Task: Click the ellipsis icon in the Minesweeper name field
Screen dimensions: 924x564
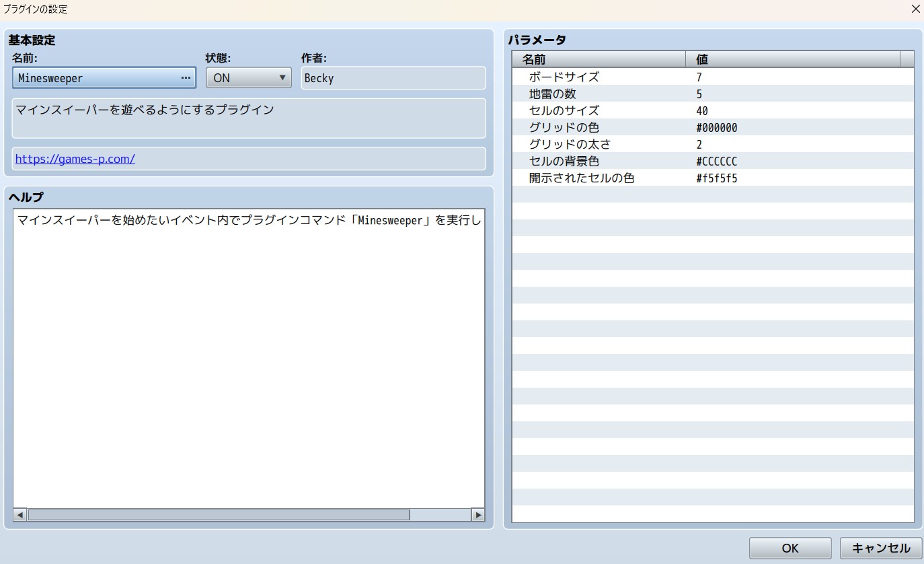Action: coord(186,78)
